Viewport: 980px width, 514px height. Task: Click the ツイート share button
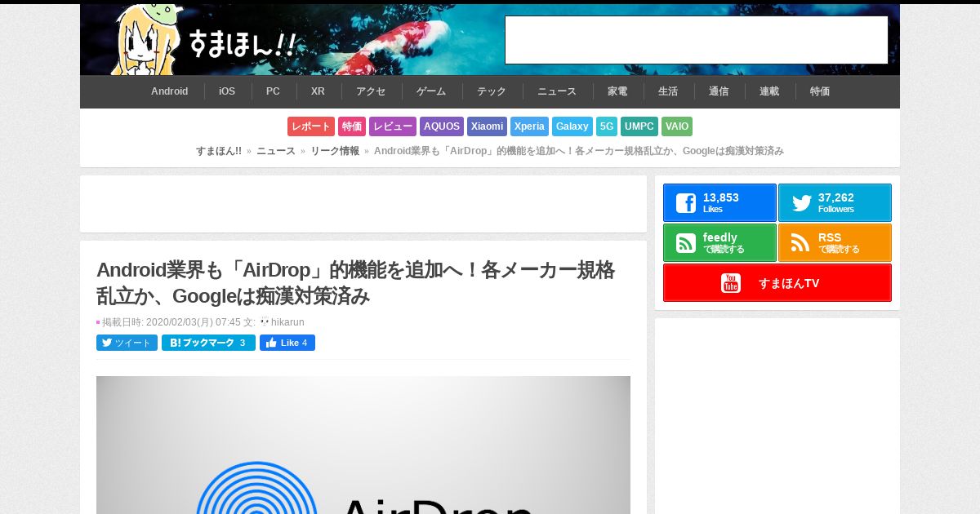tap(127, 343)
